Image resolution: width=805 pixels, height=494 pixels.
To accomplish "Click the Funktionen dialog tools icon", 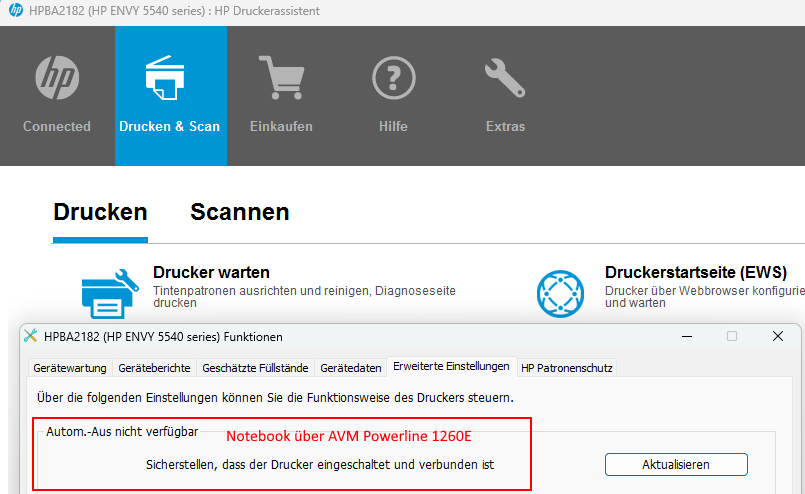I will click(31, 336).
